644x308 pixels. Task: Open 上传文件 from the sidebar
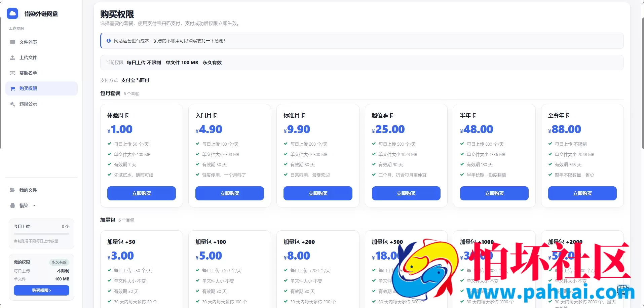pyautogui.click(x=41, y=57)
